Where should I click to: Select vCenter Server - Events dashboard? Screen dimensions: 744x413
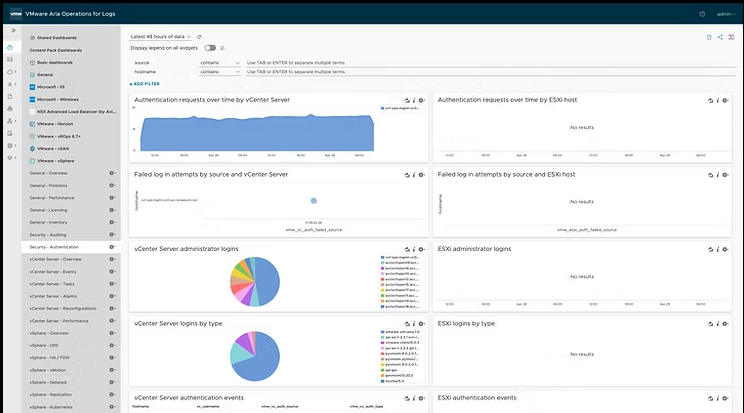pos(53,272)
